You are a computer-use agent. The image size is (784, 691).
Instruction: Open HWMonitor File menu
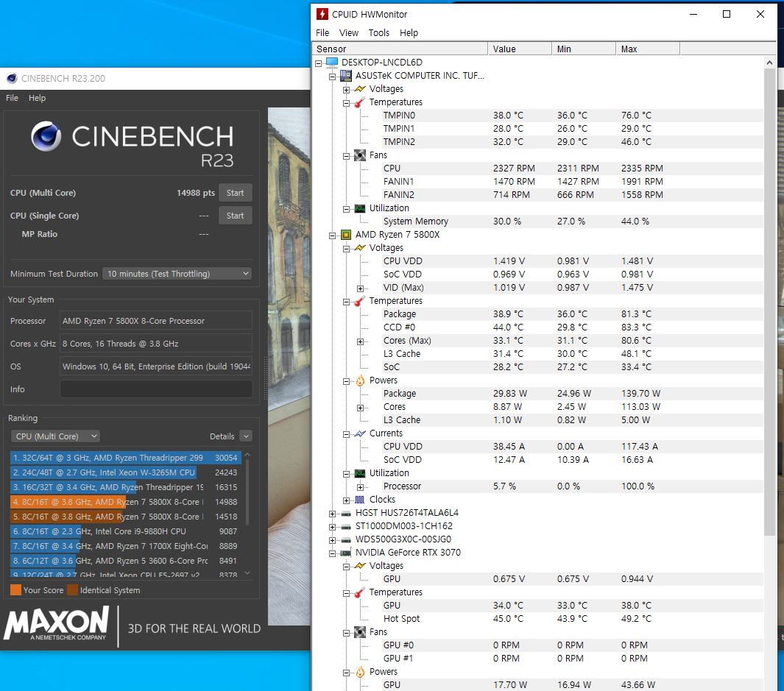(x=322, y=32)
